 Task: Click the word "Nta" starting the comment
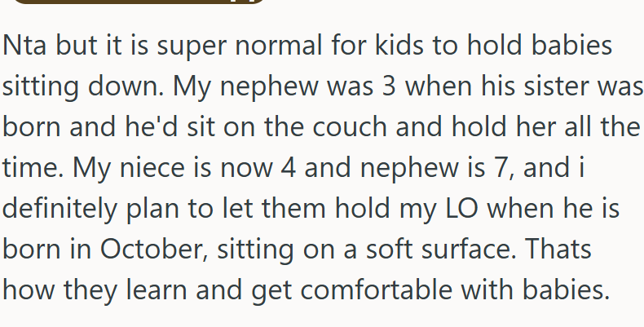tap(24, 45)
